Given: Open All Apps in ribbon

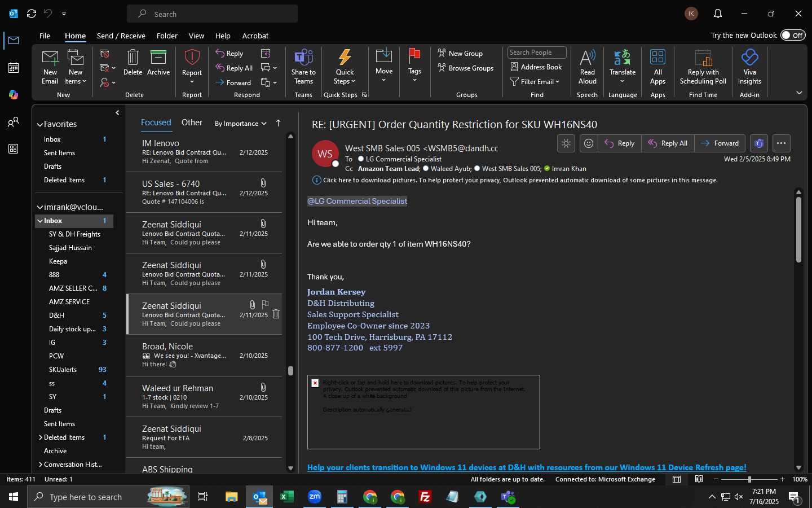Looking at the screenshot, I should tap(657, 67).
